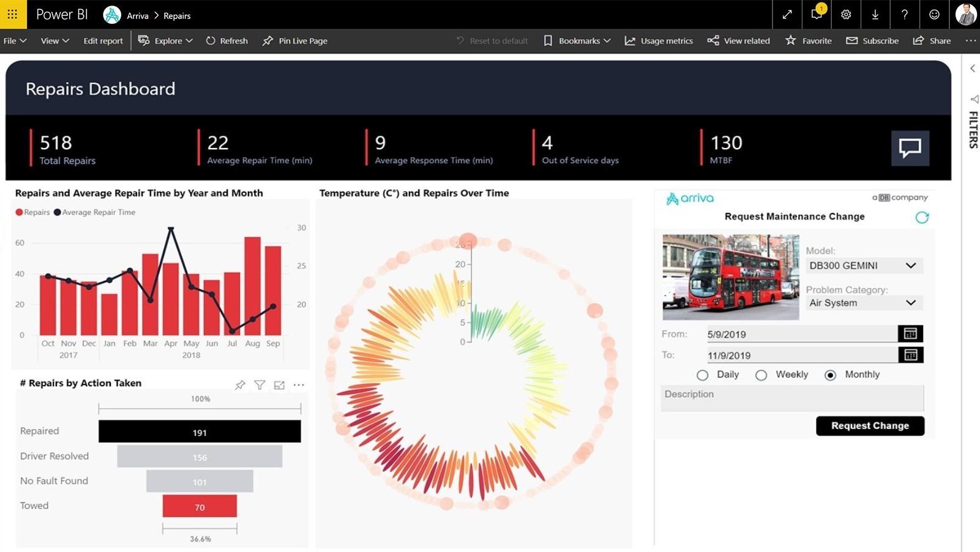The image size is (980, 552).
Task: Click the Request Change button
Action: [x=870, y=426]
